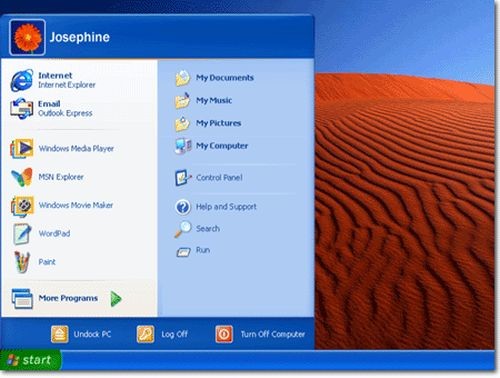This screenshot has width=500, height=378.
Task: Click the Windows flag logo on start
Action: 13,360
